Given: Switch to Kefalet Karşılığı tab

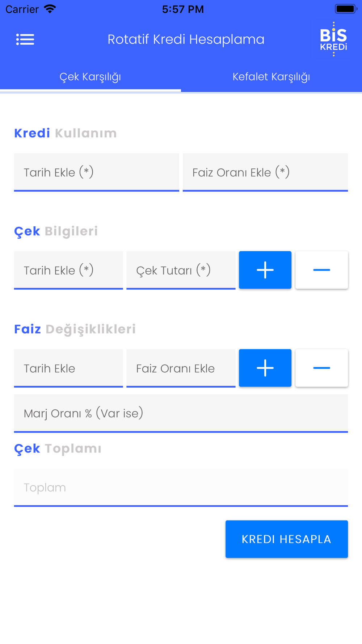Looking at the screenshot, I should 271,77.
